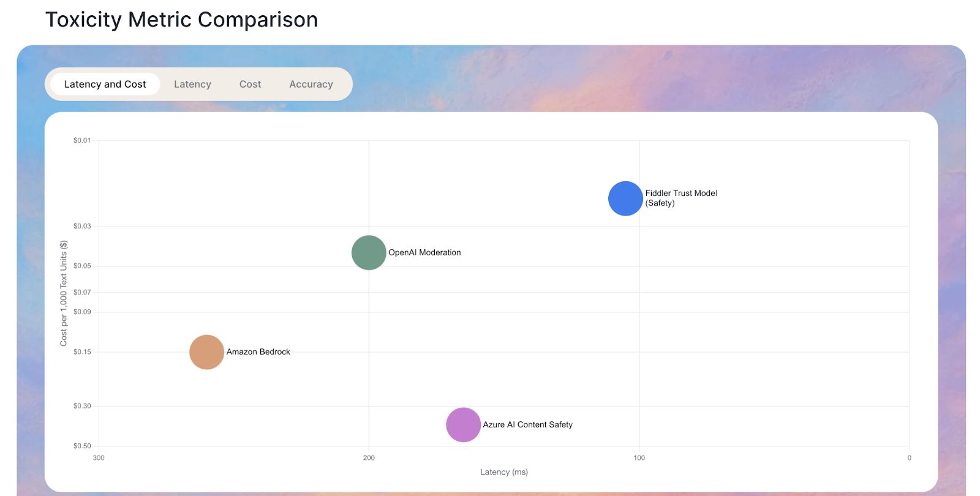Image resolution: width=980 pixels, height=496 pixels.
Task: Click the Cost per 1,000 Text Units axis title
Action: pos(64,293)
